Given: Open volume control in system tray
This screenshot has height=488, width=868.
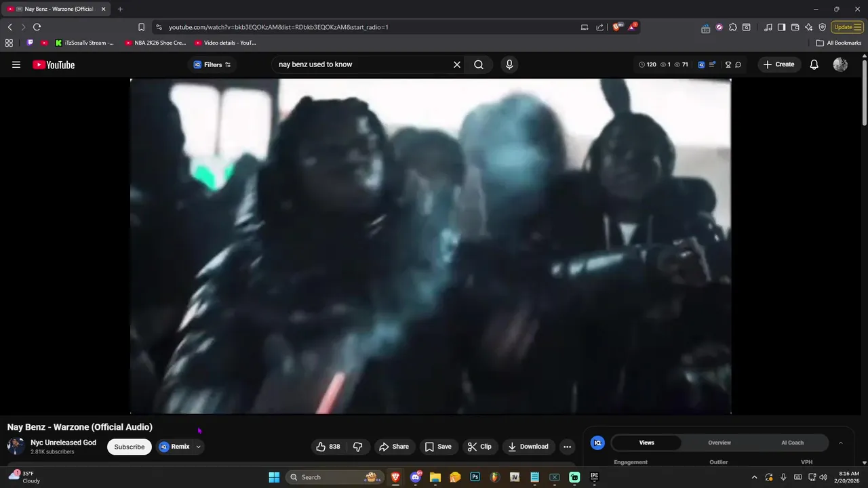Looking at the screenshot, I should tap(823, 477).
